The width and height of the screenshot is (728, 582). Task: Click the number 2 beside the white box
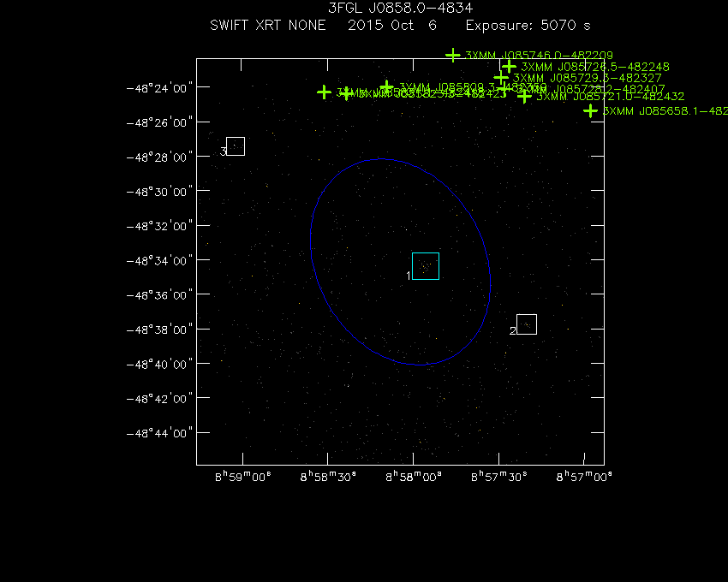(x=512, y=331)
